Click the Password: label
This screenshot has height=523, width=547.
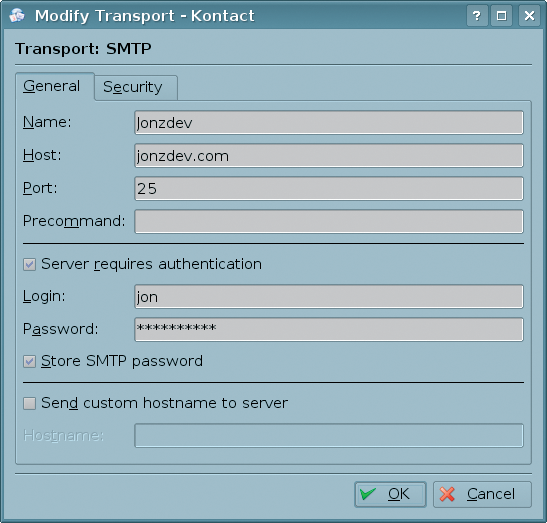click(x=61, y=329)
